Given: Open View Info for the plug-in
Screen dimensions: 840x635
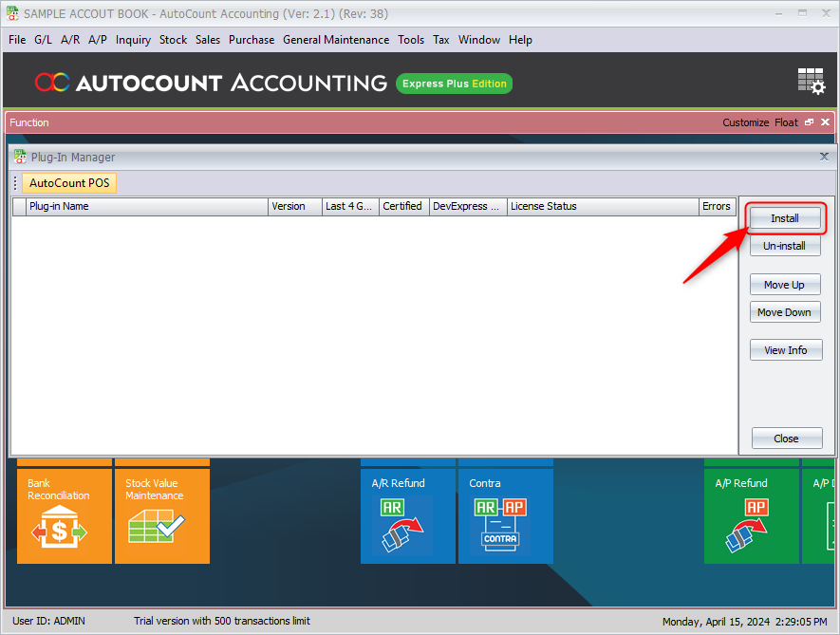Looking at the screenshot, I should (x=785, y=350).
